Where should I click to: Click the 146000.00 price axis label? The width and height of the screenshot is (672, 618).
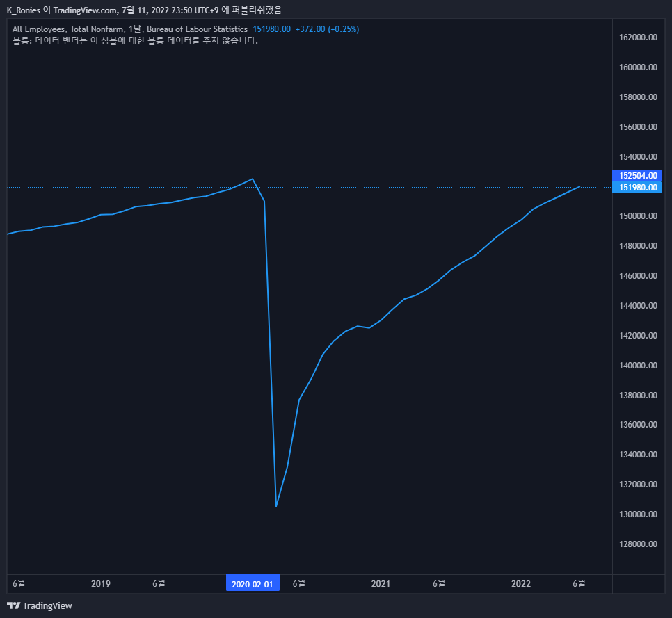(x=638, y=276)
